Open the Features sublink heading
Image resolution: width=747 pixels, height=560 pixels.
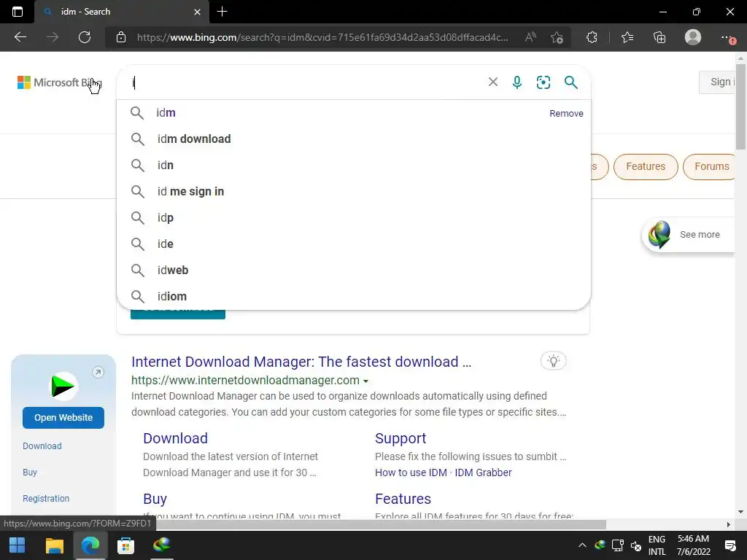[x=403, y=499]
